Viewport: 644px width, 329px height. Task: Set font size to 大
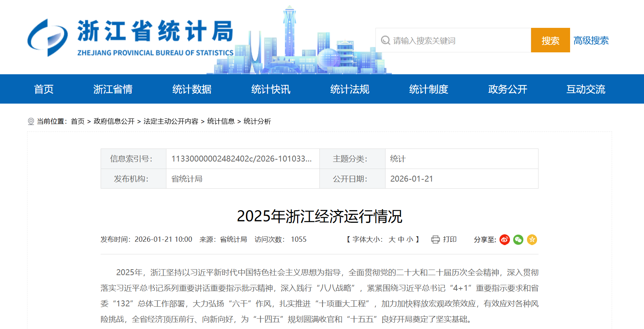(392, 240)
